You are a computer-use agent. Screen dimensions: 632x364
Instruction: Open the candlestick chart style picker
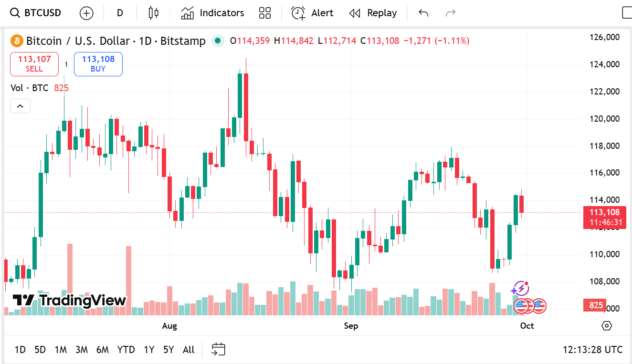click(153, 13)
